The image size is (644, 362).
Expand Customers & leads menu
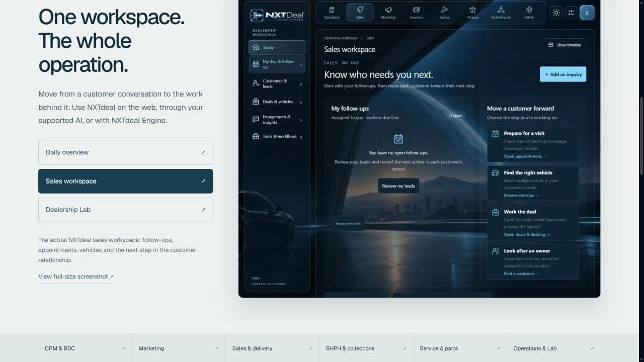[x=277, y=83]
